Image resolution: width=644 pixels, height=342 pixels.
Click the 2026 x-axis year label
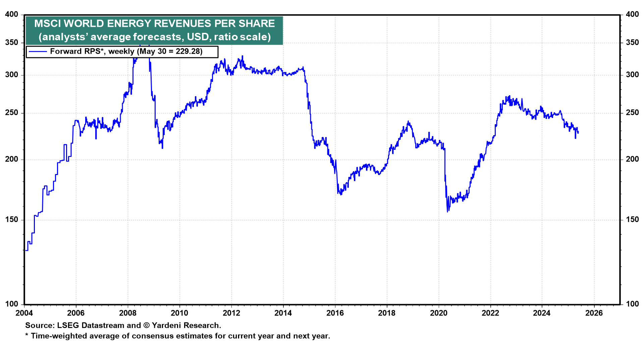[594, 313]
